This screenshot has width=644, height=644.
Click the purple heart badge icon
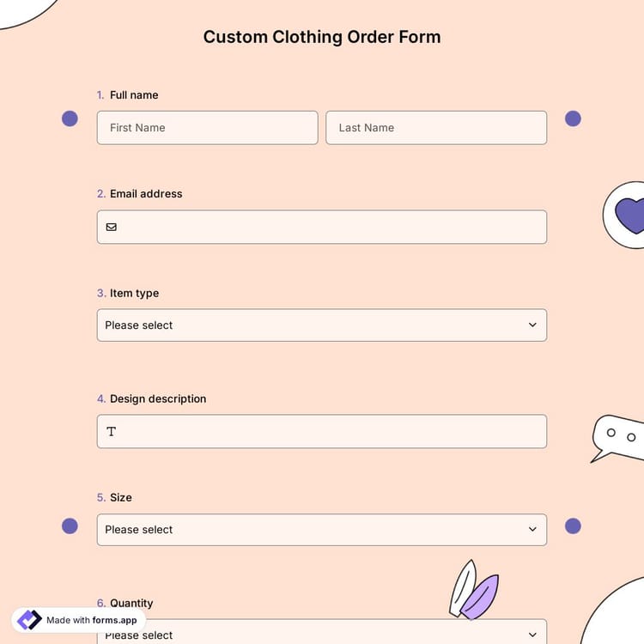pos(631,216)
